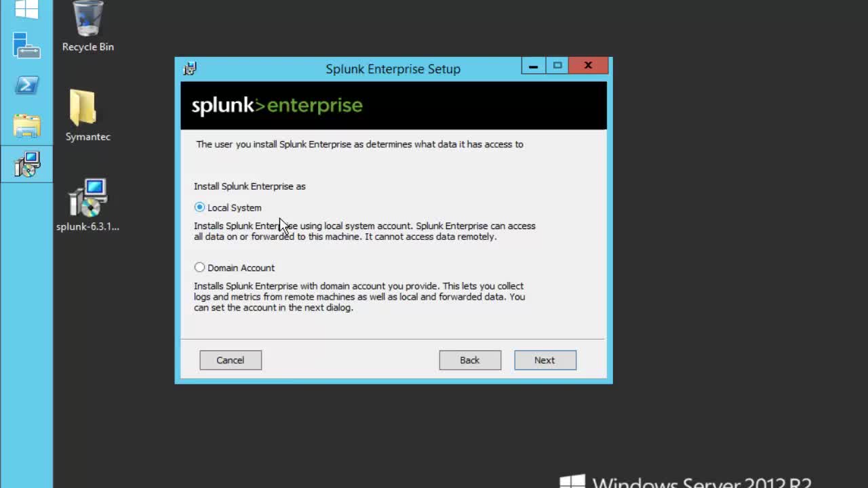Viewport: 868px width, 488px height.
Task: Click the maximize button of Setup window
Action: click(557, 66)
